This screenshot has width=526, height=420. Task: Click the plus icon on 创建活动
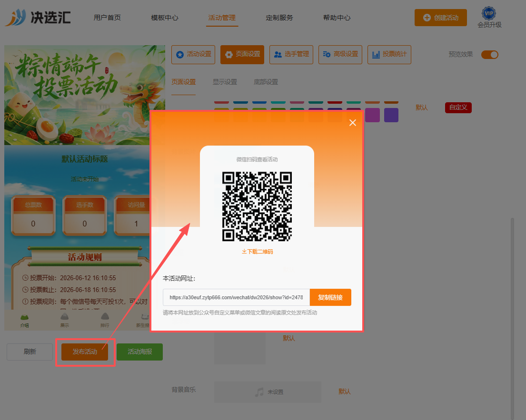[427, 18]
